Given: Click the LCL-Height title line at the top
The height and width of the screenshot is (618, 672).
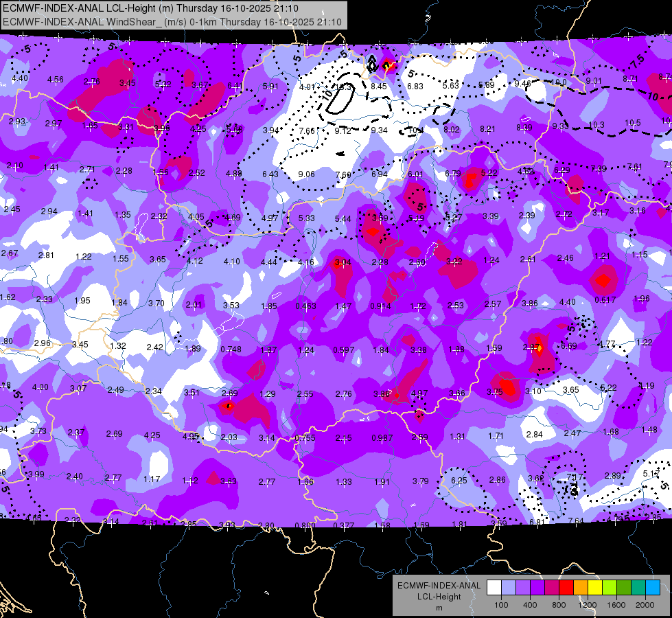Looking at the screenshot, I should [x=150, y=8].
